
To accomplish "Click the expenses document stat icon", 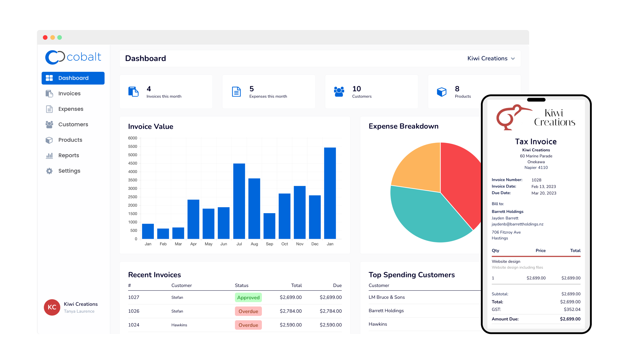I will point(236,92).
